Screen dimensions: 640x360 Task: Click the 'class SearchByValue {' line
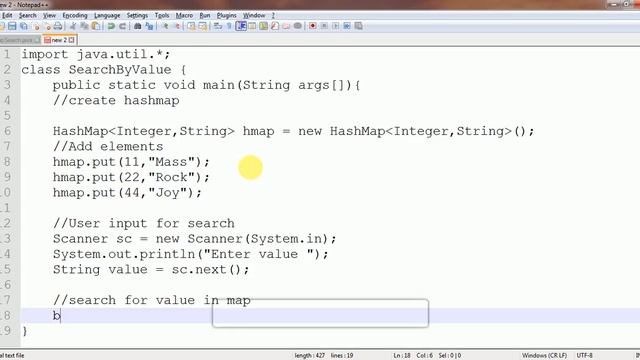[x=104, y=70]
